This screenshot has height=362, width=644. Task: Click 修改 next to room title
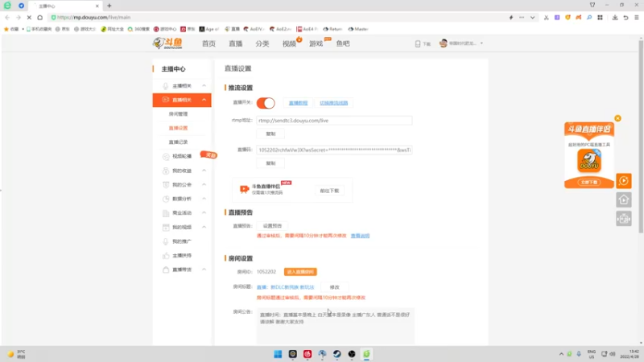point(335,287)
